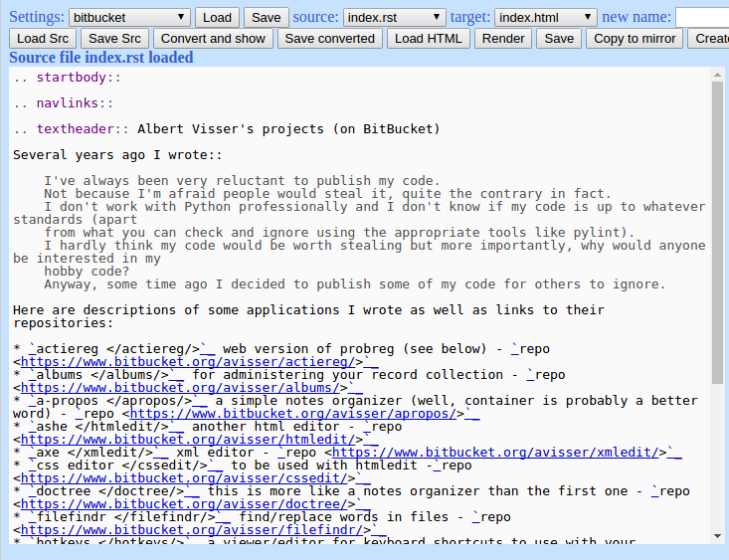Open the Settings dropdown showing bitbucket
The height and width of the screenshot is (560, 729).
(x=129, y=18)
